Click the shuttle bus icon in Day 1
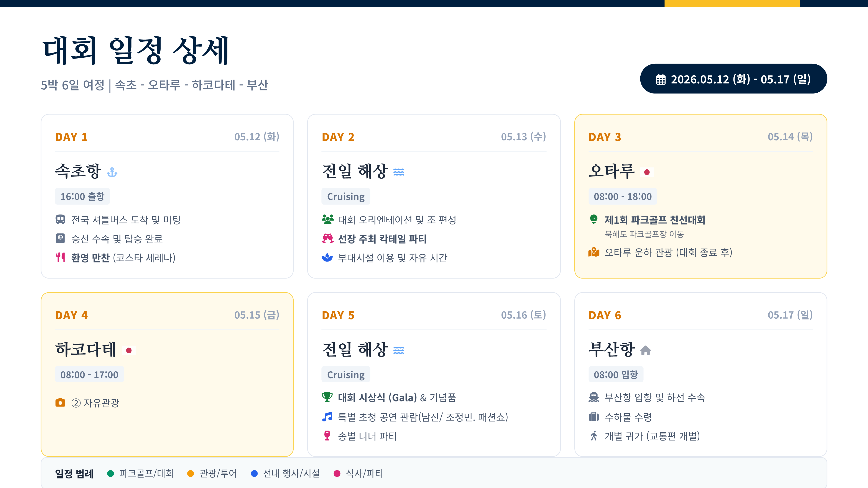The width and height of the screenshot is (868, 488). (x=60, y=219)
